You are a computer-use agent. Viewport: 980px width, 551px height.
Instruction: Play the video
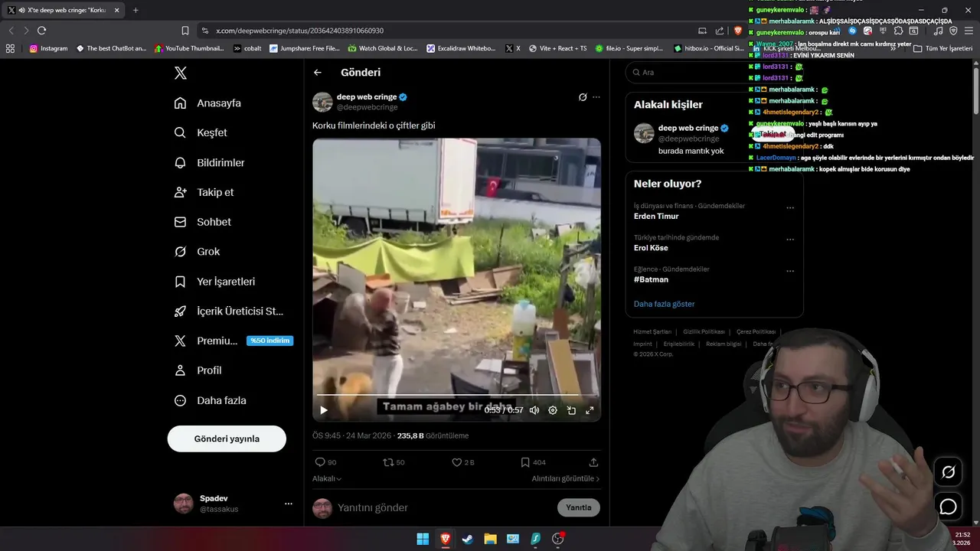(324, 410)
